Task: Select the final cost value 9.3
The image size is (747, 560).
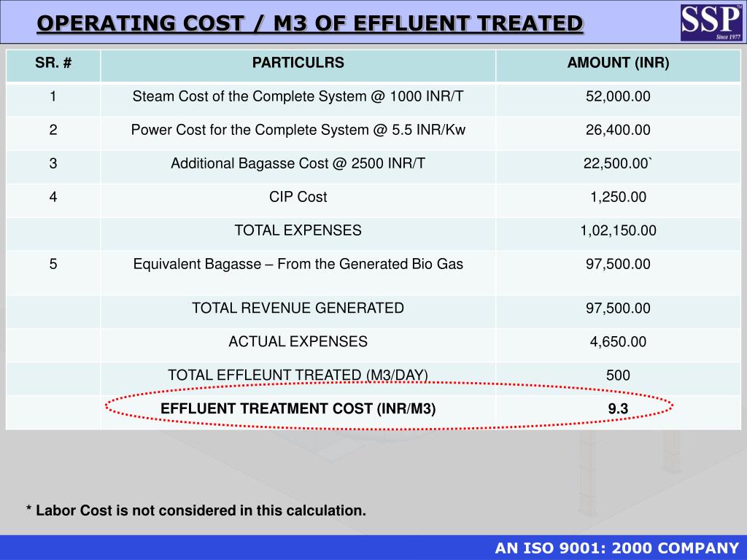Action: pyautogui.click(x=618, y=408)
